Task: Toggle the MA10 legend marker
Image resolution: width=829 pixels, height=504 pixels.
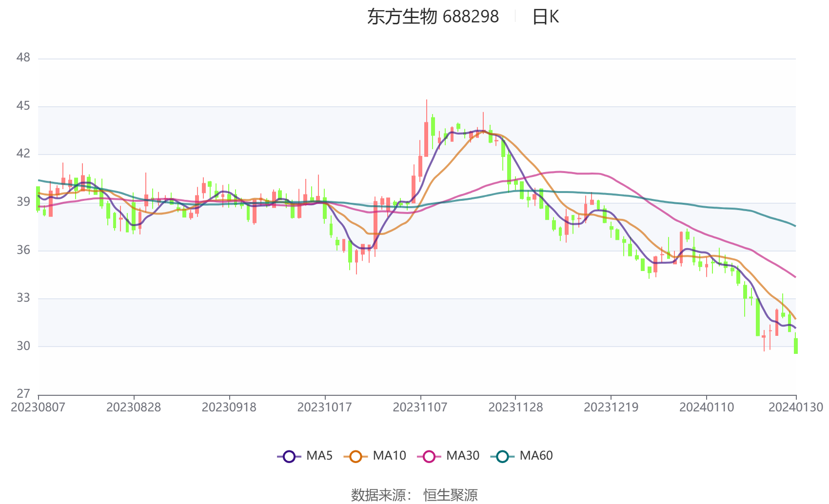Action: coord(355,456)
